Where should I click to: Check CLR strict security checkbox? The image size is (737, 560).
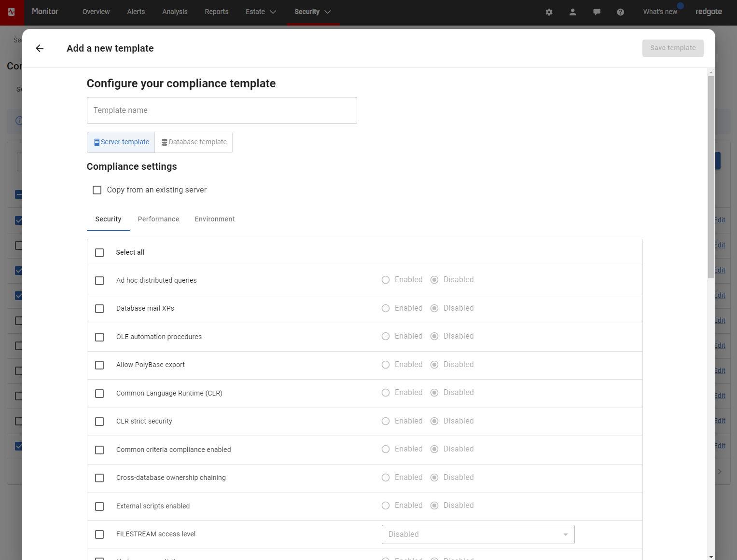click(x=99, y=422)
